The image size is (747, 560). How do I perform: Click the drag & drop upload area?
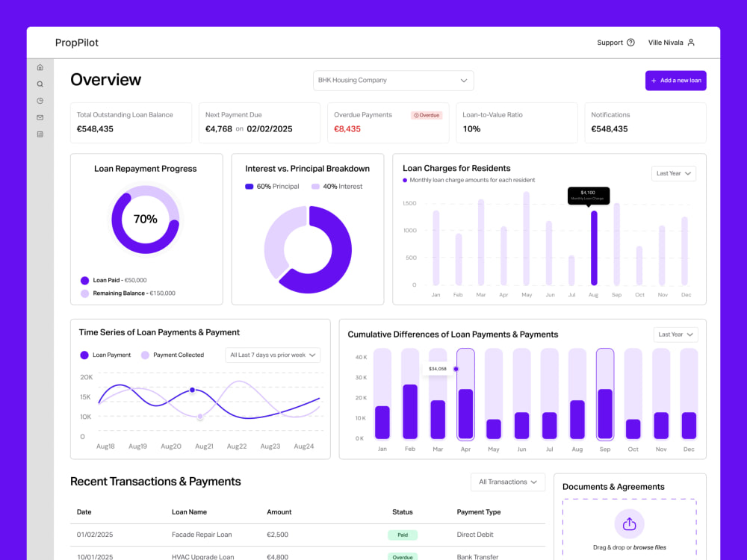click(629, 529)
